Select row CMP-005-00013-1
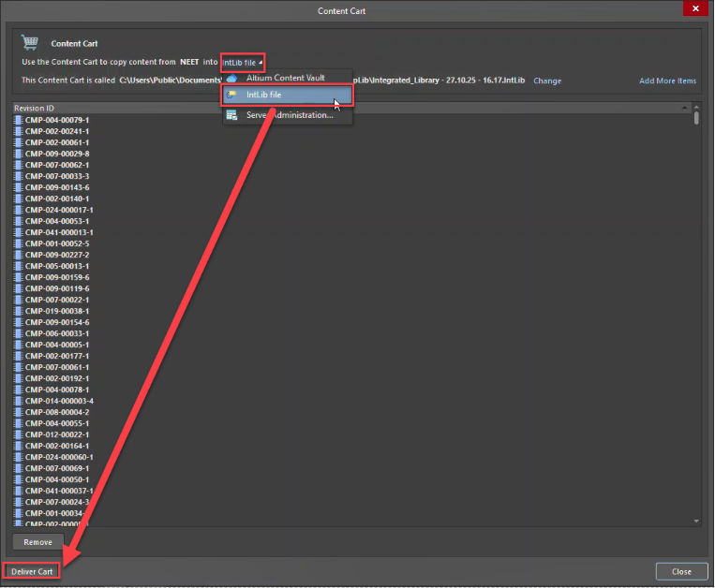715x588 pixels. pos(353,266)
